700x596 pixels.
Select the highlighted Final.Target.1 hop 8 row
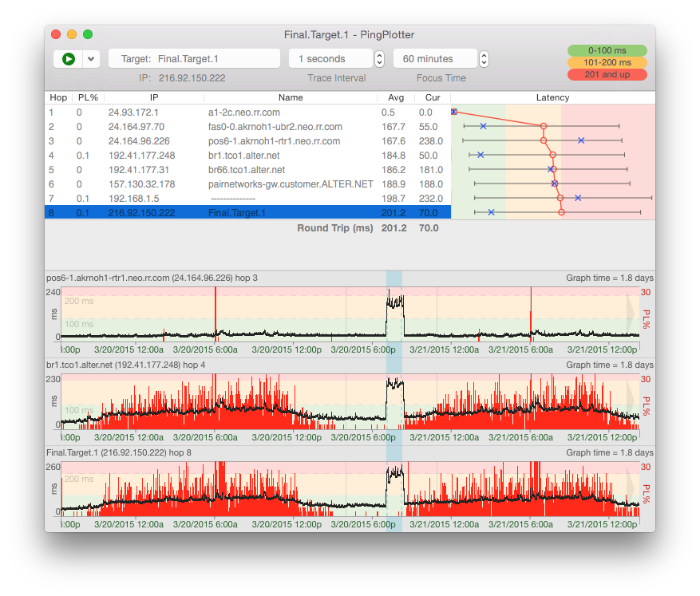point(247,213)
